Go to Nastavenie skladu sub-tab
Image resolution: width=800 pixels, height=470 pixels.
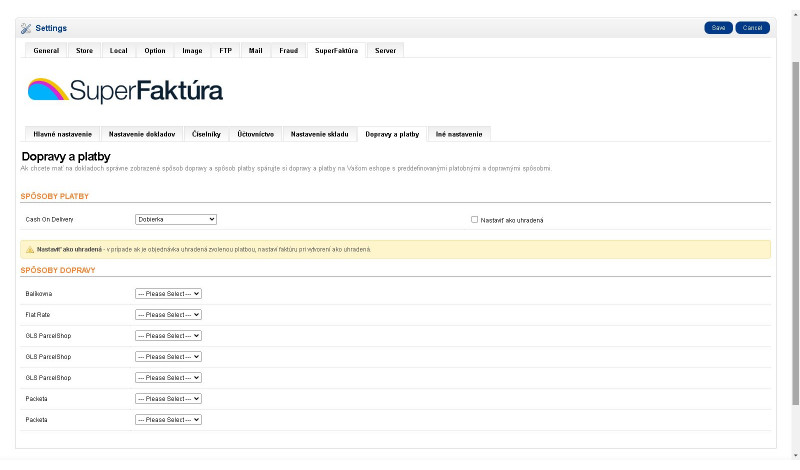click(x=320, y=134)
